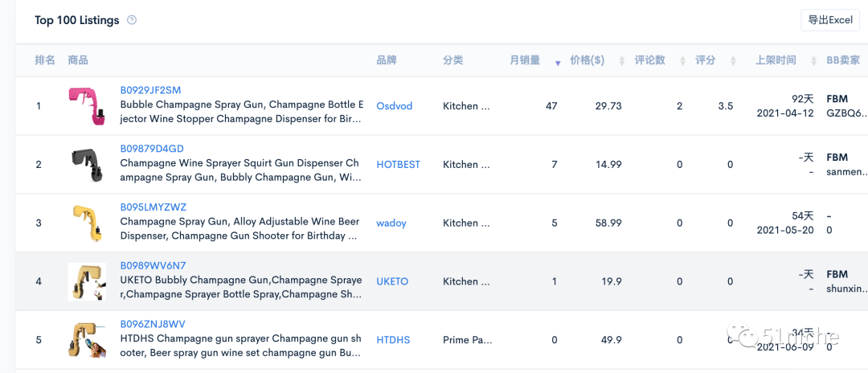Click the help icon beside Top 100 Listings
This screenshot has width=868, height=373.
(x=132, y=20)
